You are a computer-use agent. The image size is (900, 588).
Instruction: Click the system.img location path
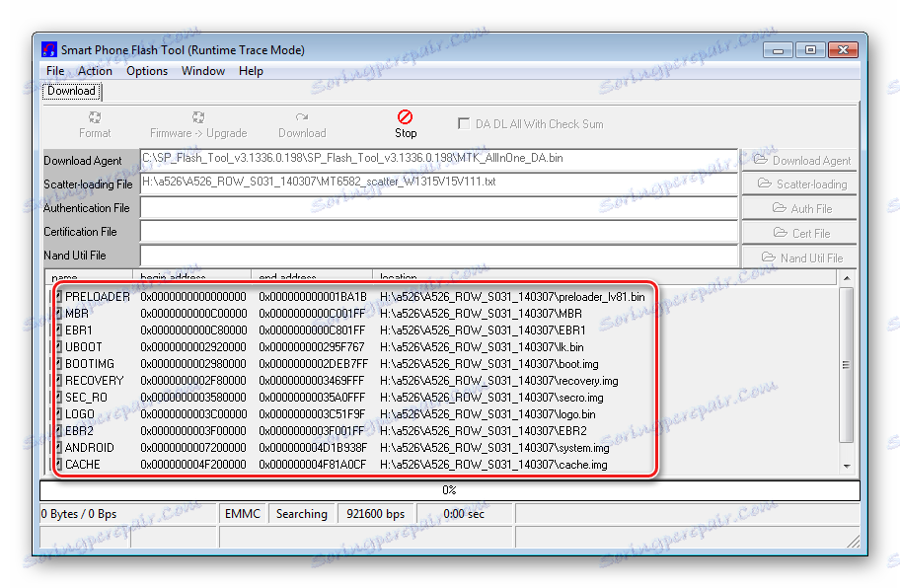point(494,448)
